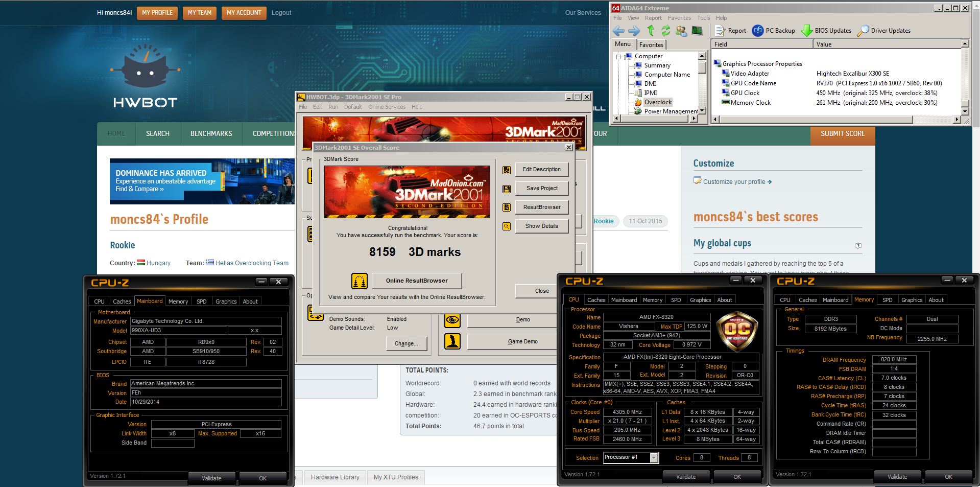Click the Hungary flag icon
The height and width of the screenshot is (487, 980).
141,263
